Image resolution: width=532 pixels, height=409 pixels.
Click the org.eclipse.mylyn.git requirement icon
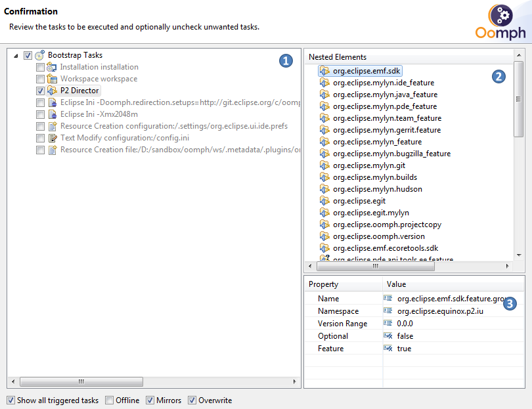coord(324,165)
